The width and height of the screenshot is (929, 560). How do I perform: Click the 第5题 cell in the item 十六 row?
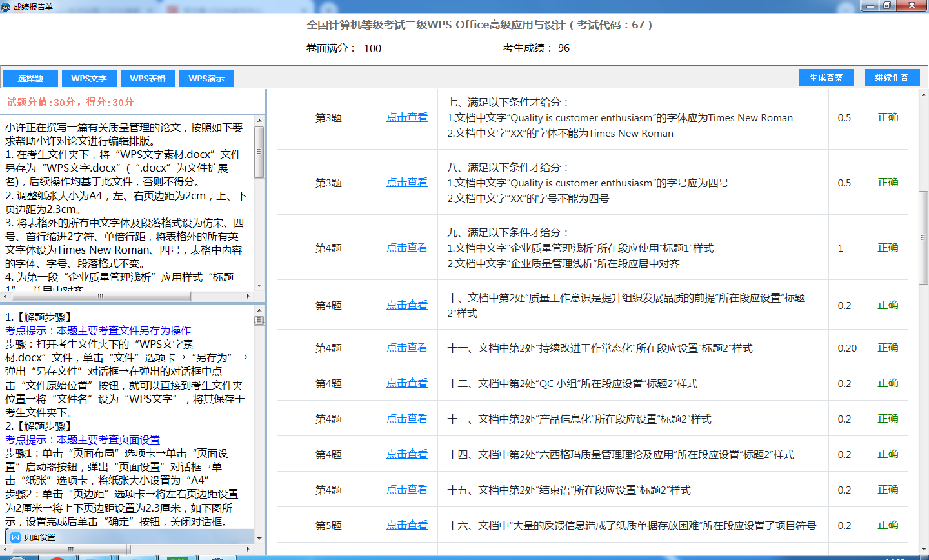328,525
